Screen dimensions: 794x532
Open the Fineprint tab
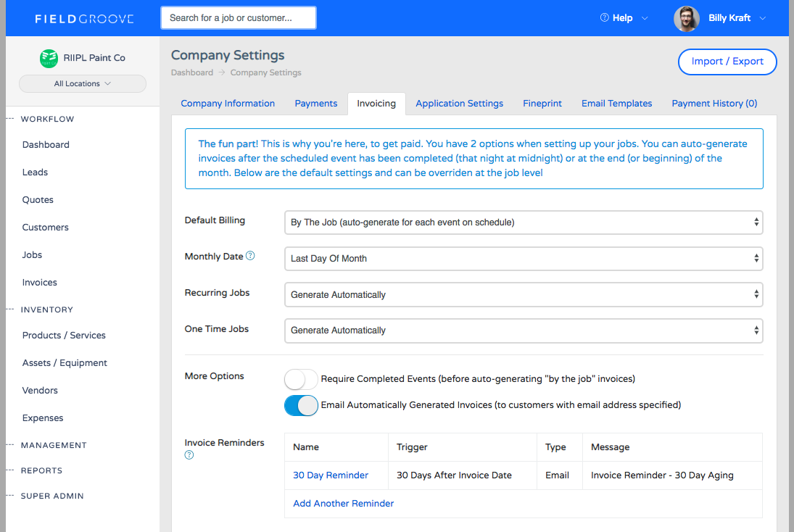[542, 103]
